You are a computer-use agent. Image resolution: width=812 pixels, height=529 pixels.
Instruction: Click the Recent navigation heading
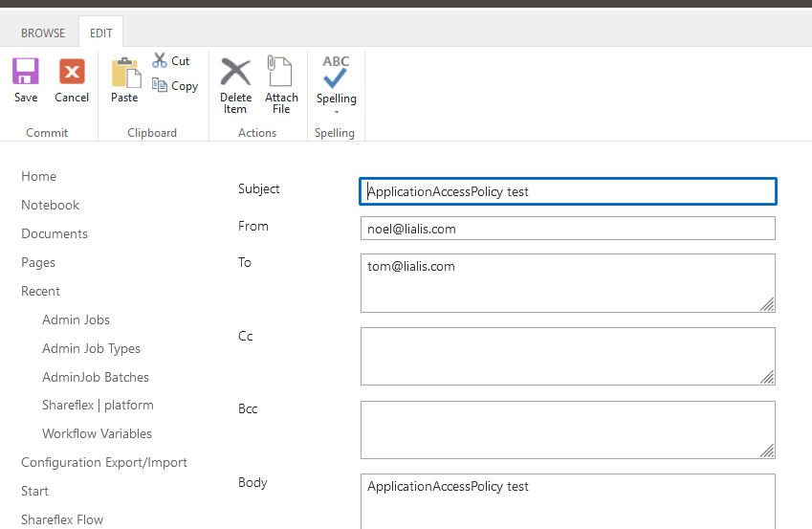click(x=40, y=291)
